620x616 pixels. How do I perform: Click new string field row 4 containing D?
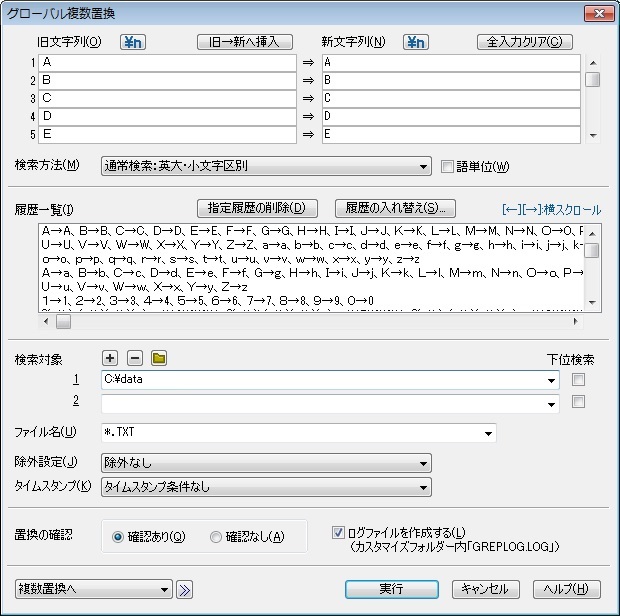click(x=451, y=117)
